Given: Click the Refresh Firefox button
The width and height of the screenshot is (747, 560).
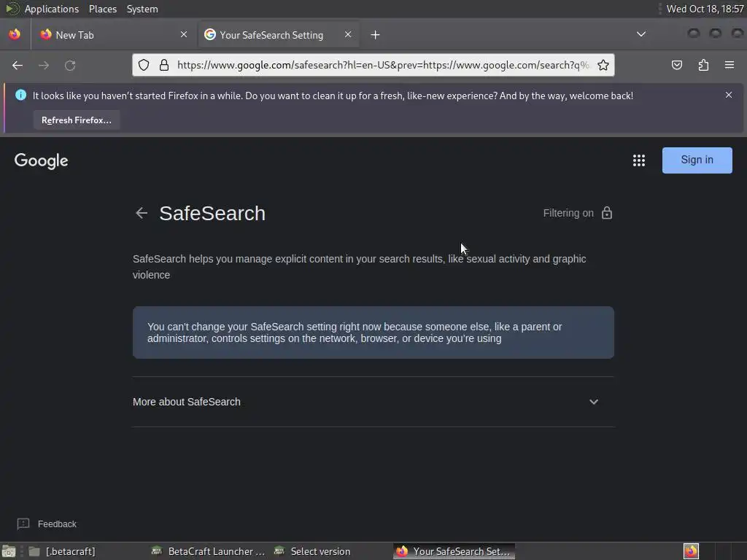Looking at the screenshot, I should pyautogui.click(x=77, y=120).
